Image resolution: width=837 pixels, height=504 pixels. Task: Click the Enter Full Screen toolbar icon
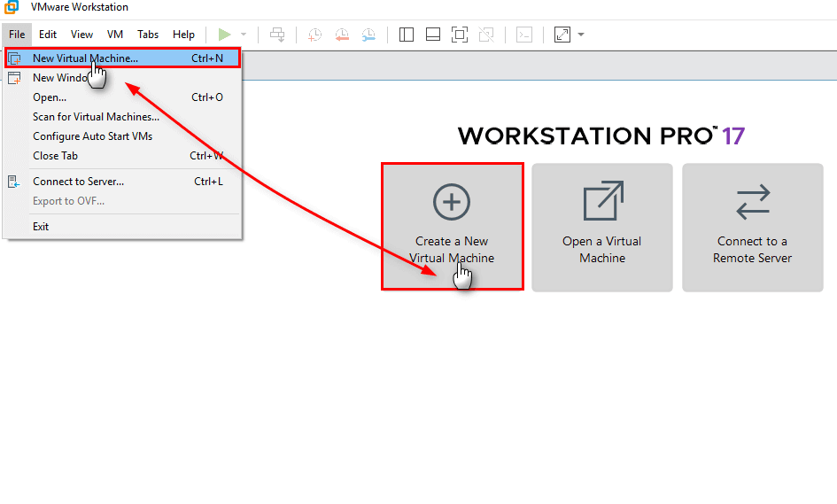pos(460,35)
